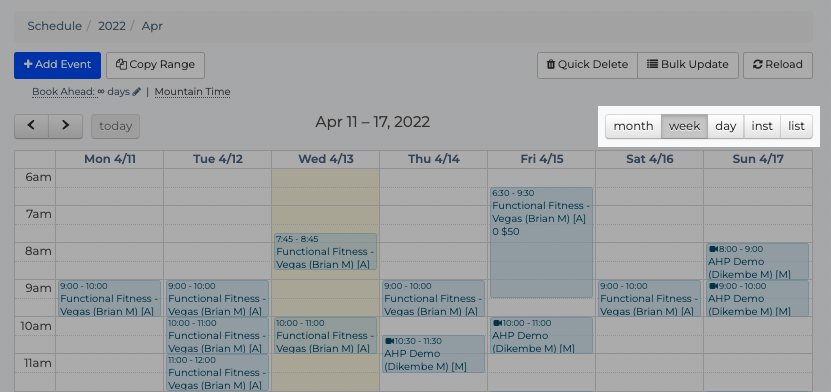Go to next week with right chevron
Image resolution: width=831 pixels, height=392 pixels.
(x=66, y=126)
